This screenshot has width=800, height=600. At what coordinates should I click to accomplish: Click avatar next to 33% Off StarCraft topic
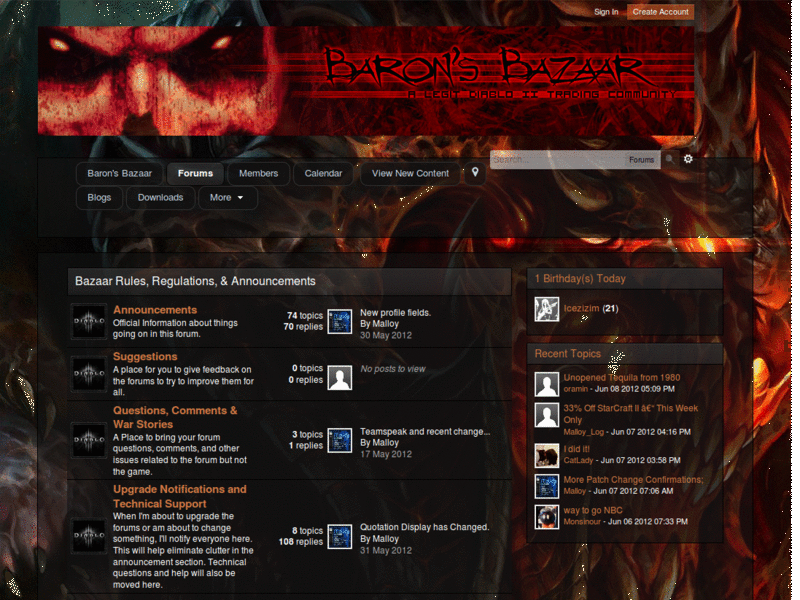click(546, 415)
